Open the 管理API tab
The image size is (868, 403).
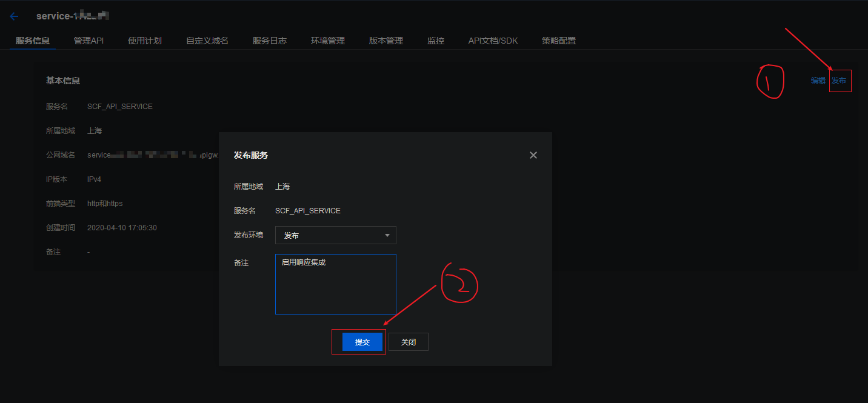click(x=89, y=41)
